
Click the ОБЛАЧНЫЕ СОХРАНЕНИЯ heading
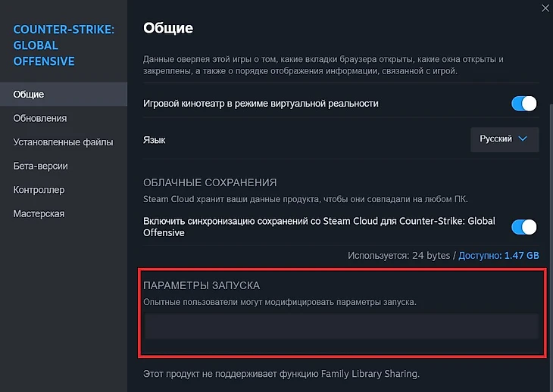210,182
